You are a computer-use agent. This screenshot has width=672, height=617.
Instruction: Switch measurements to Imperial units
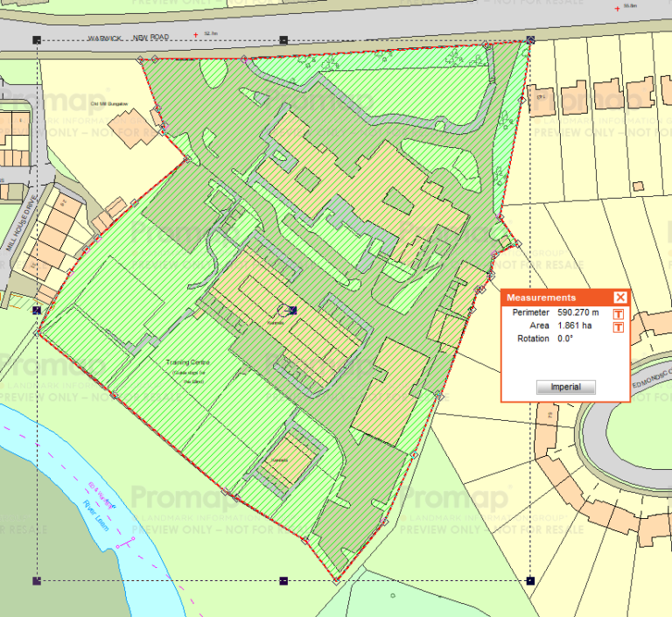[565, 387]
